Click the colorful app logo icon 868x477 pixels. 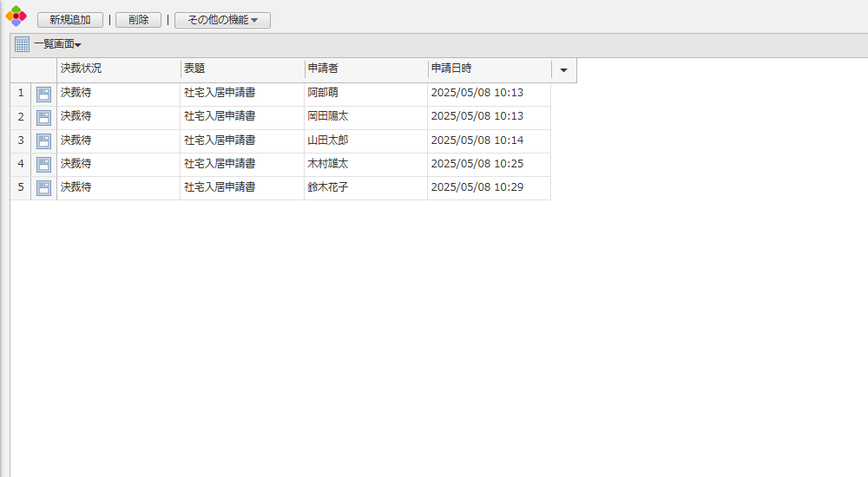coord(16,16)
